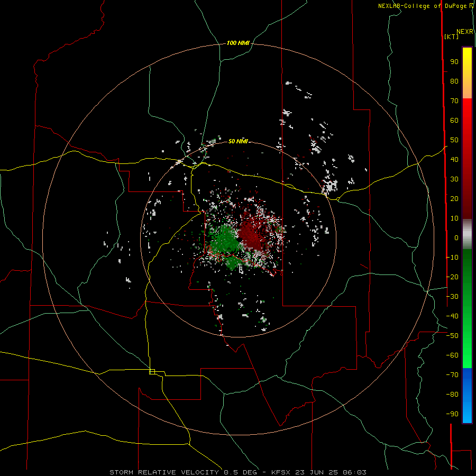Click the 50 NMI range ring label
Screen dimensions: 476x476
(238, 141)
